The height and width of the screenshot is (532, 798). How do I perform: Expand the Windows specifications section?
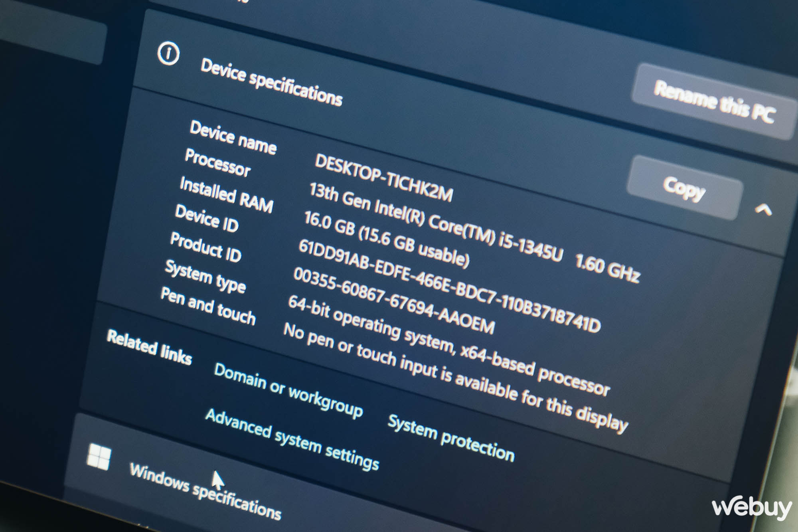point(205,492)
